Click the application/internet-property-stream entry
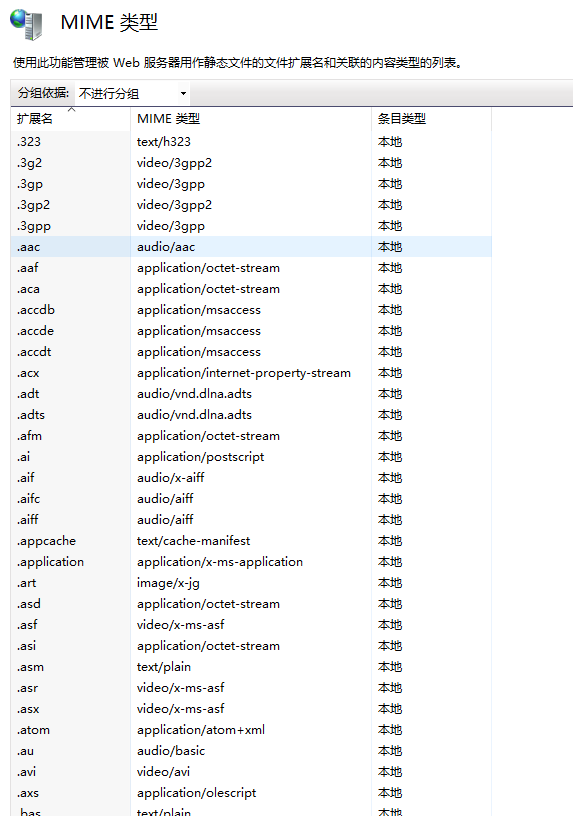 click(x=244, y=373)
